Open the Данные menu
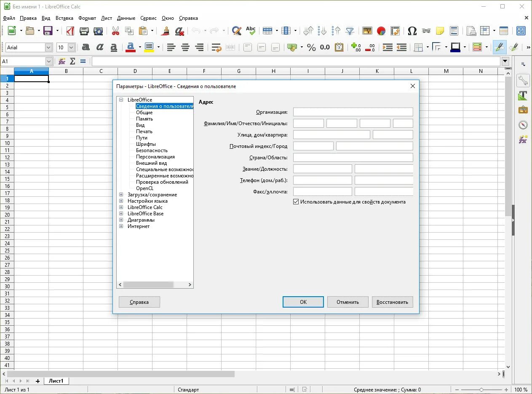532x394 pixels. [x=126, y=18]
